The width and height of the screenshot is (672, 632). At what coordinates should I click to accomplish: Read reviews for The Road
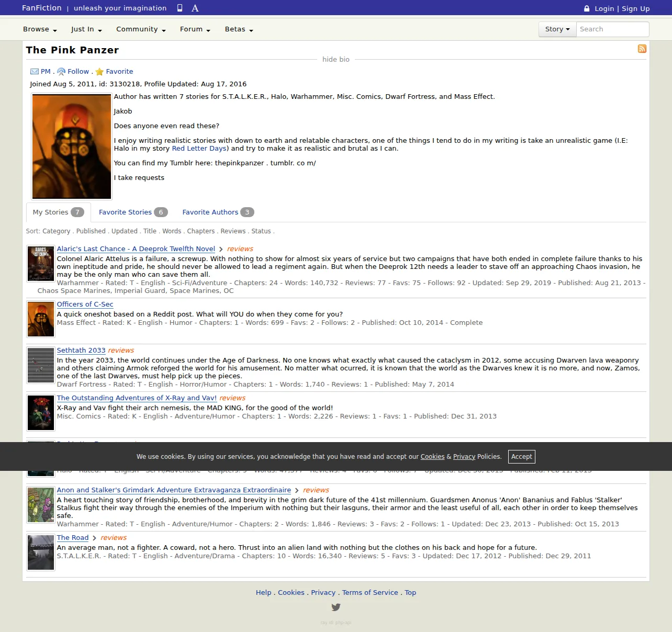coord(114,538)
